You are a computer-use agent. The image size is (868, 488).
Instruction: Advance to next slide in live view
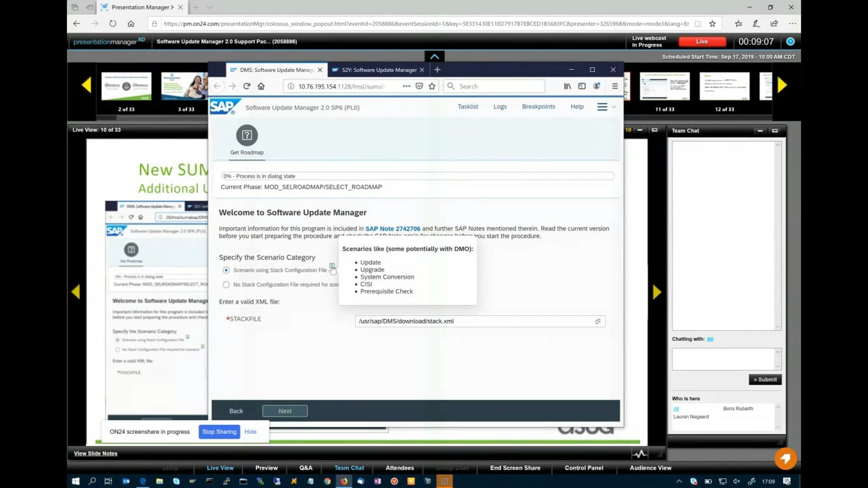(x=656, y=291)
